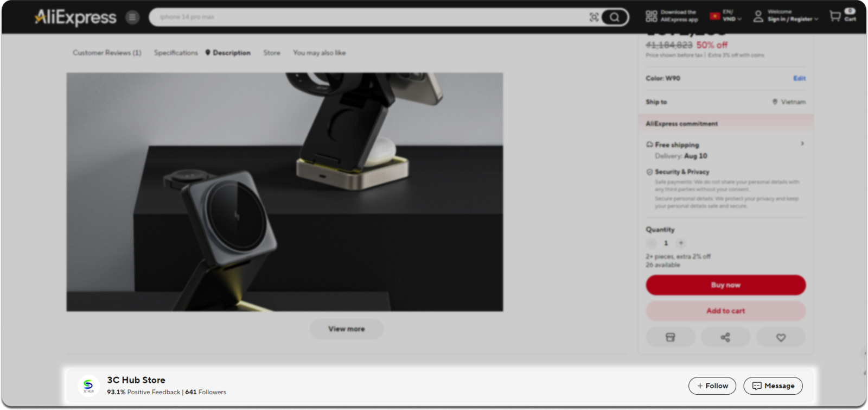868x410 pixels.
Task: Open the shopping cart icon
Action: click(x=835, y=16)
